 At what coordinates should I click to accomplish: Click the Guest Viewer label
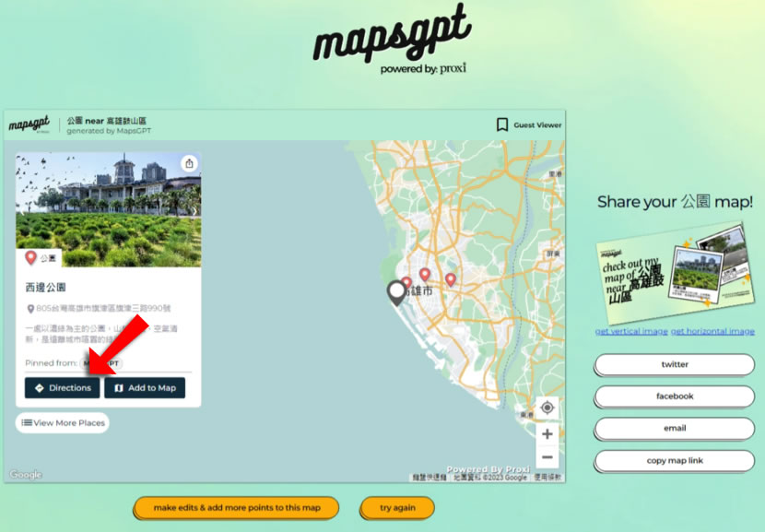pos(537,125)
